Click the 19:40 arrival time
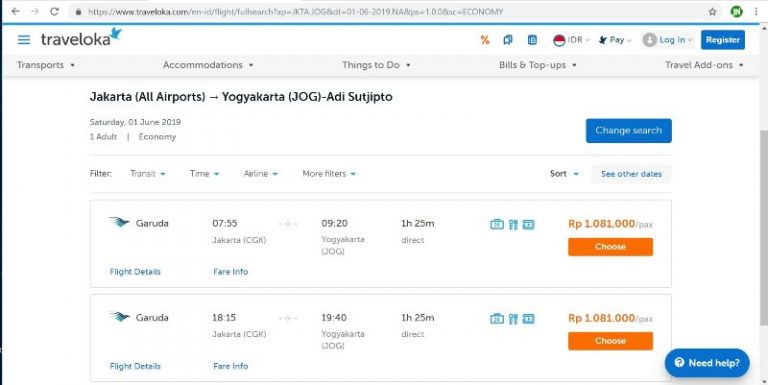 click(334, 318)
